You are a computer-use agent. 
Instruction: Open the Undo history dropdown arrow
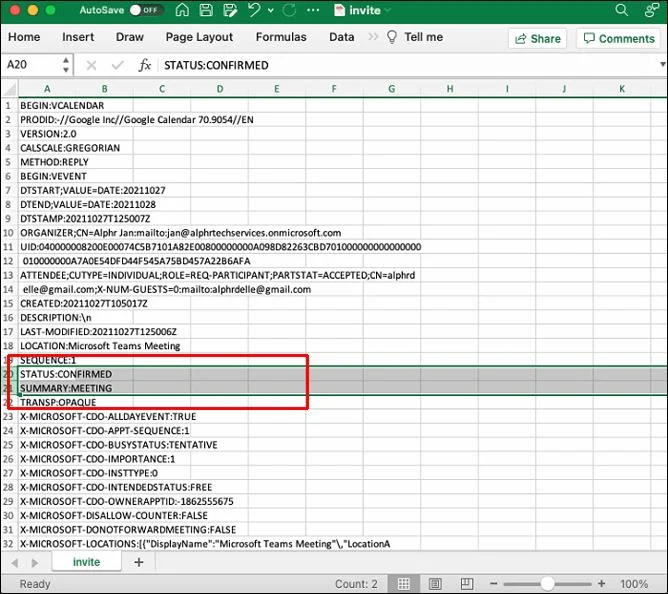pos(270,10)
